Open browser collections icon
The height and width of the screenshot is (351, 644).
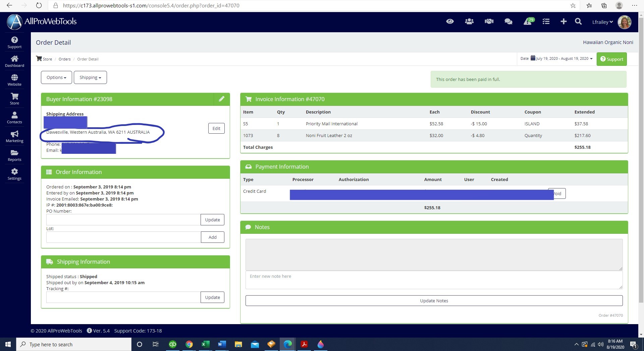coord(604,6)
